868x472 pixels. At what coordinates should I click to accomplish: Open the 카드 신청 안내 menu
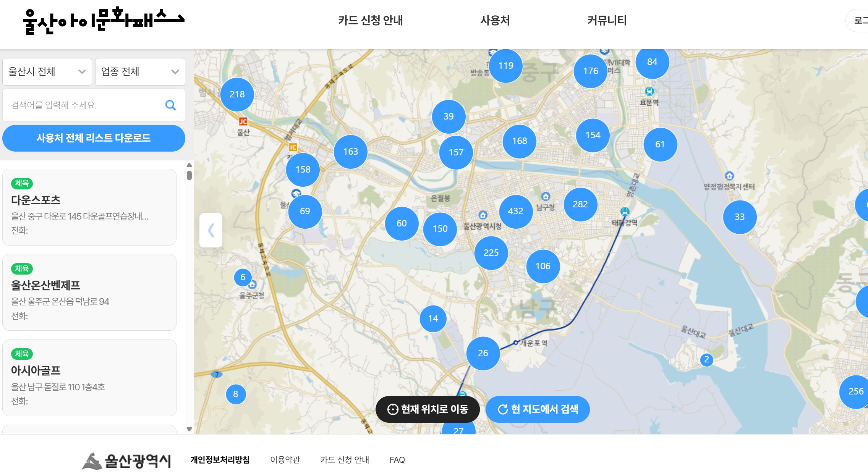point(370,20)
